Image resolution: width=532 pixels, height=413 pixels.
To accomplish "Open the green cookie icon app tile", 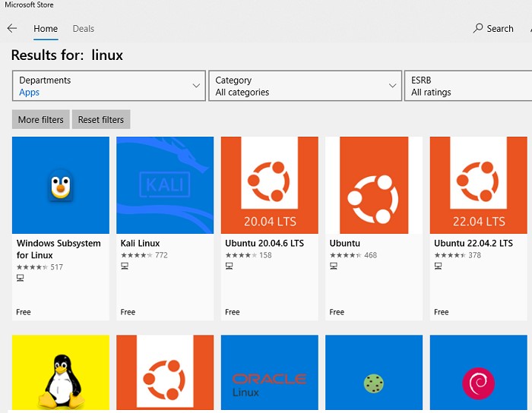I will (374, 372).
